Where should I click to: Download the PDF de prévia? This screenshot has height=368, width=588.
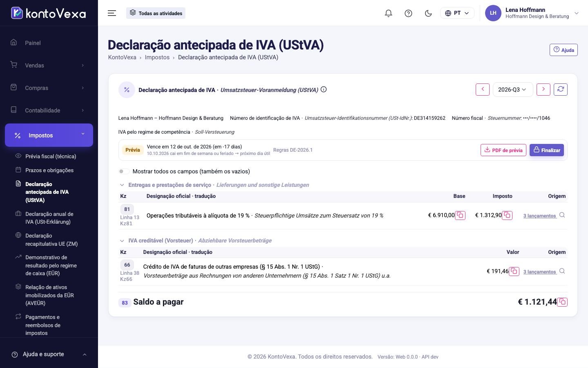[503, 150]
